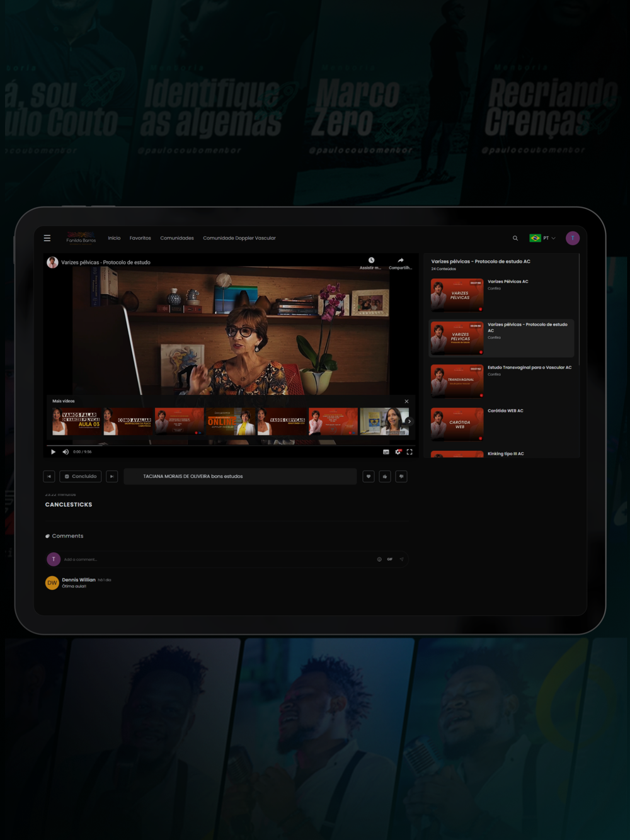Image resolution: width=630 pixels, height=840 pixels.
Task: Like the lesson with thumbs up
Action: [385, 476]
